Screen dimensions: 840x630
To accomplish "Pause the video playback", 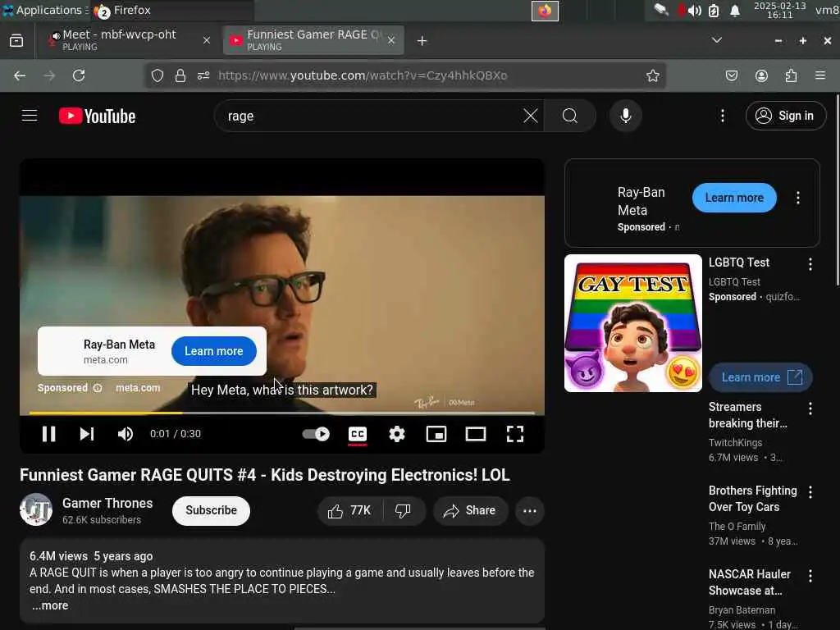I will pyautogui.click(x=48, y=434).
